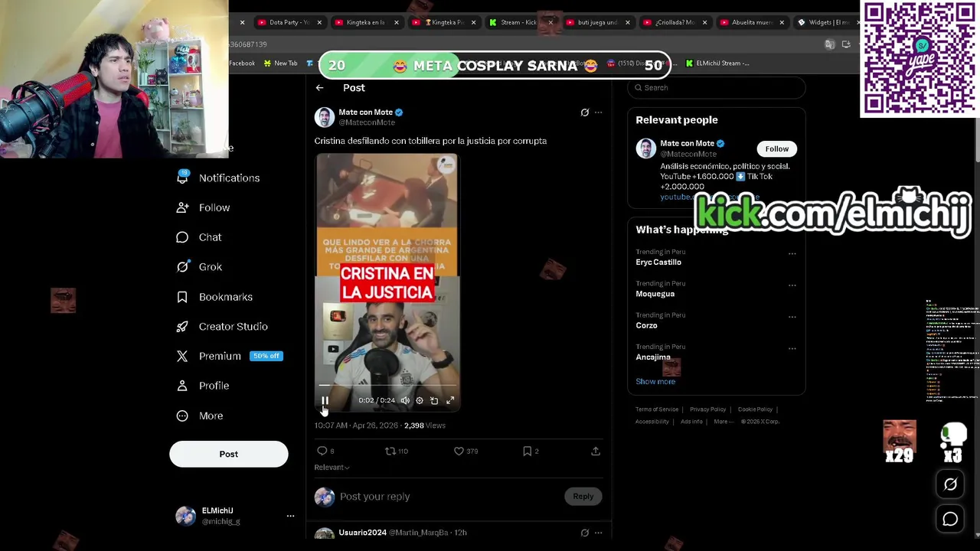This screenshot has width=980, height=551.
Task: Click the floating messages chat button
Action: (950, 519)
